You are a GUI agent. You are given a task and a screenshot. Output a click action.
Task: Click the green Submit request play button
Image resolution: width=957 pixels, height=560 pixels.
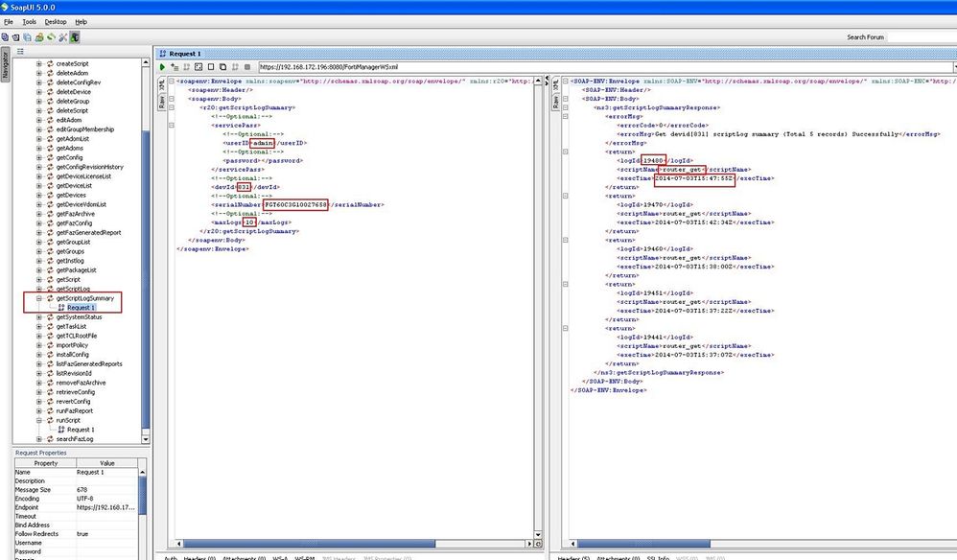[x=162, y=67]
